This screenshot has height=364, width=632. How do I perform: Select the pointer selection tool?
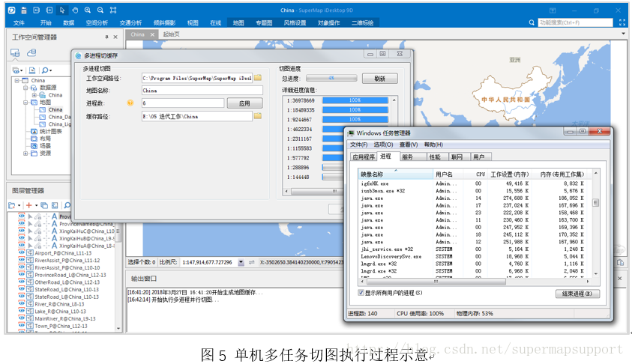[x=62, y=10]
